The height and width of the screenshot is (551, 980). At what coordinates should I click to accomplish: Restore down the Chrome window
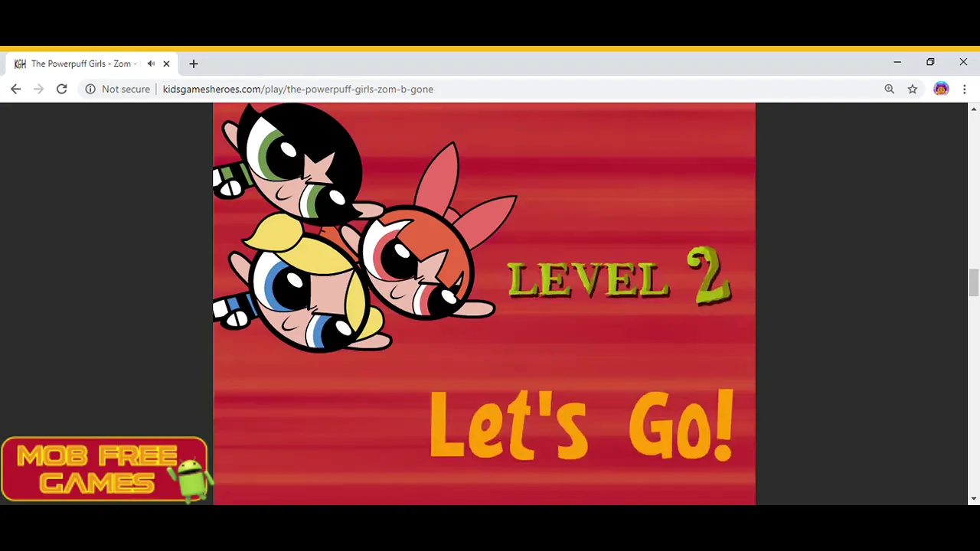930,62
